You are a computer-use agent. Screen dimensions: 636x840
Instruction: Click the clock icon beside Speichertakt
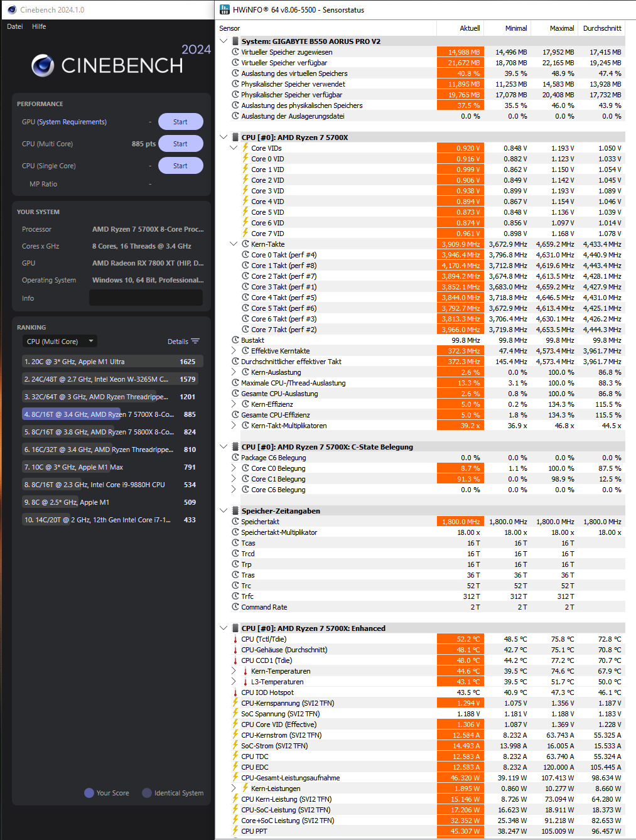pos(235,522)
